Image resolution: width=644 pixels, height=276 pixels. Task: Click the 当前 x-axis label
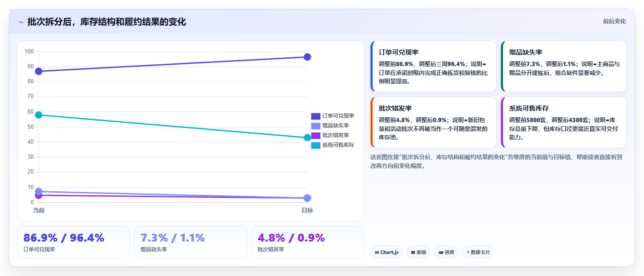coord(39,211)
